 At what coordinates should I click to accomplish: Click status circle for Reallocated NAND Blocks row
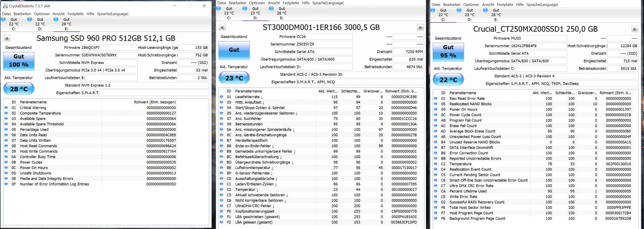[436, 104]
